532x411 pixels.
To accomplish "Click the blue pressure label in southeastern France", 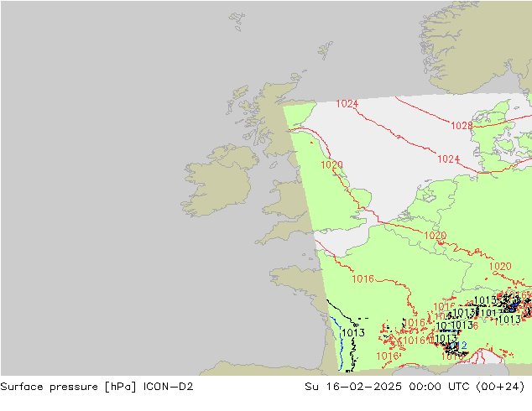I will (463, 344).
